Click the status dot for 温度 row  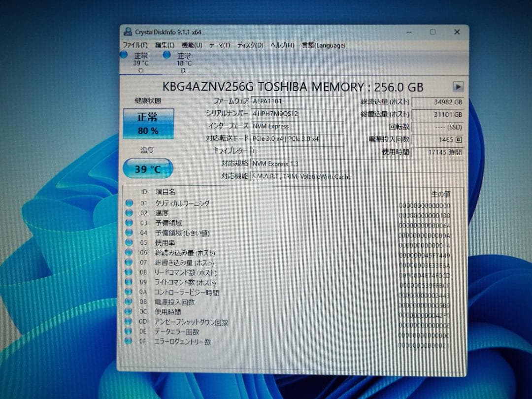130,213
